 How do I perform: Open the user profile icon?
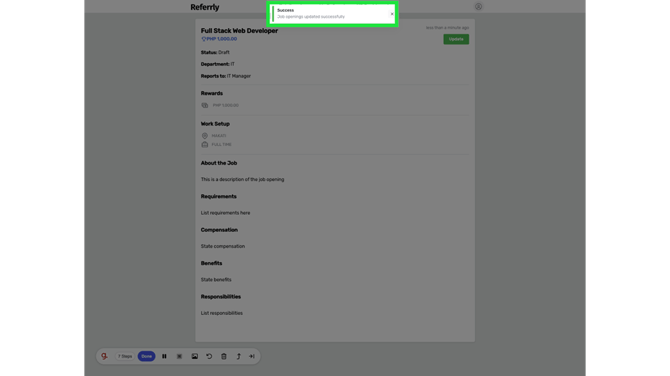pyautogui.click(x=478, y=6)
